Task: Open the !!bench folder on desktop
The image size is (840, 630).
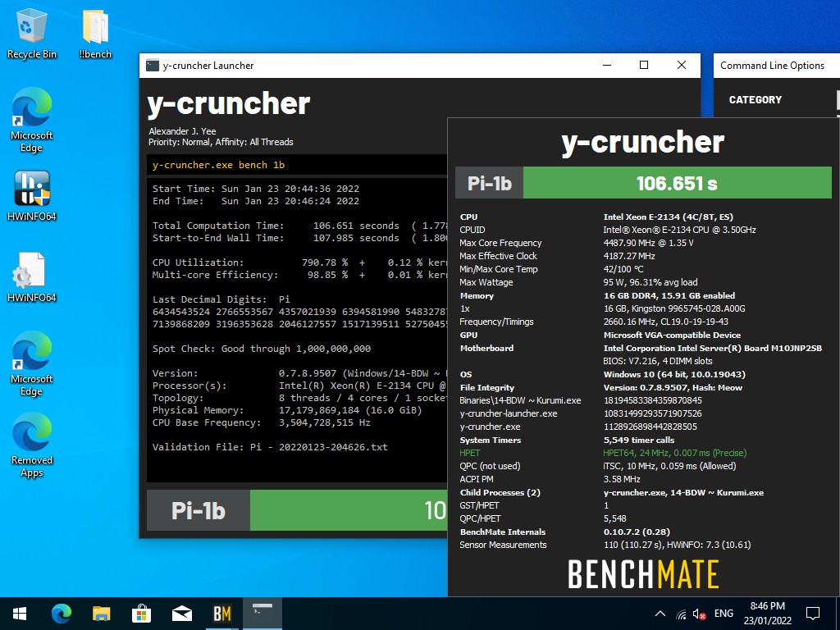Action: tap(95, 34)
